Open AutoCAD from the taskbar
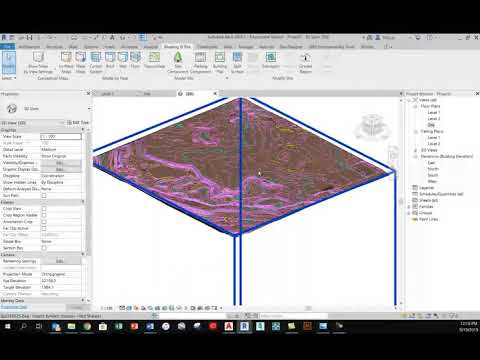The height and width of the screenshot is (360, 480). (x=228, y=326)
